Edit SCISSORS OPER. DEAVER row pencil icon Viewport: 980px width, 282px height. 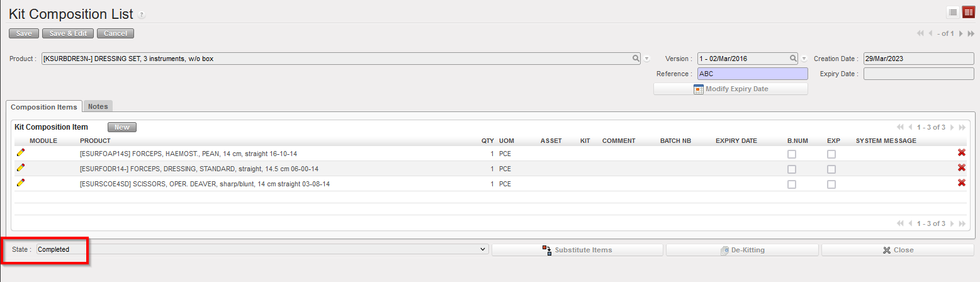(21, 183)
